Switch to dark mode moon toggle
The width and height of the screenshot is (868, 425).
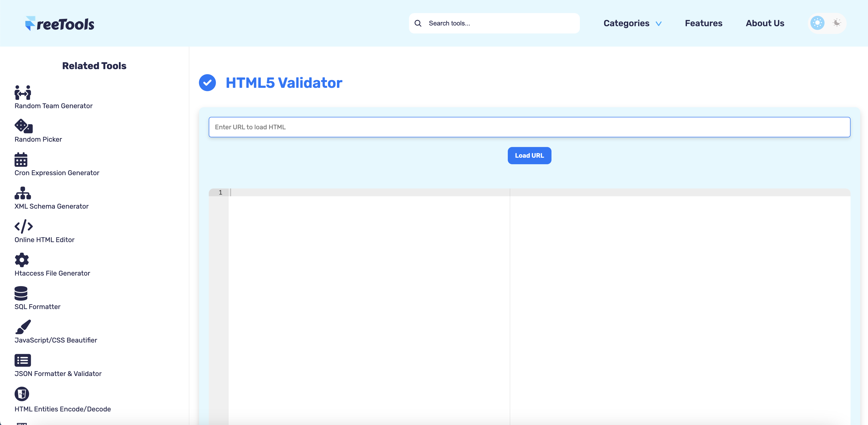(837, 23)
